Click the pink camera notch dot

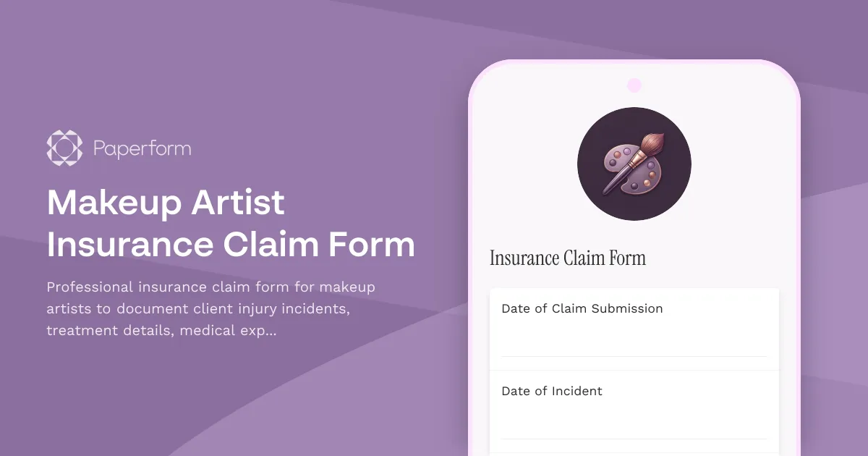(634, 85)
